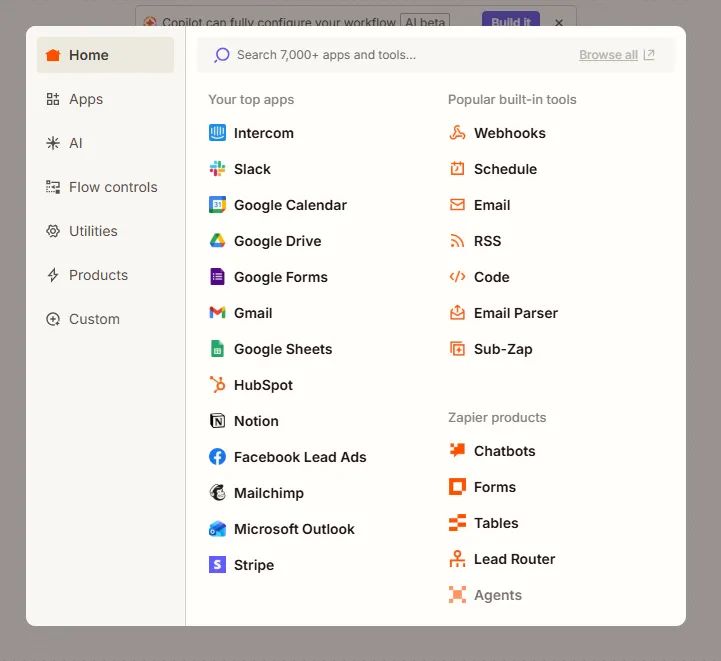This screenshot has height=661, width=721.
Task: Pick the Sub-Zap icon
Action: 457,349
